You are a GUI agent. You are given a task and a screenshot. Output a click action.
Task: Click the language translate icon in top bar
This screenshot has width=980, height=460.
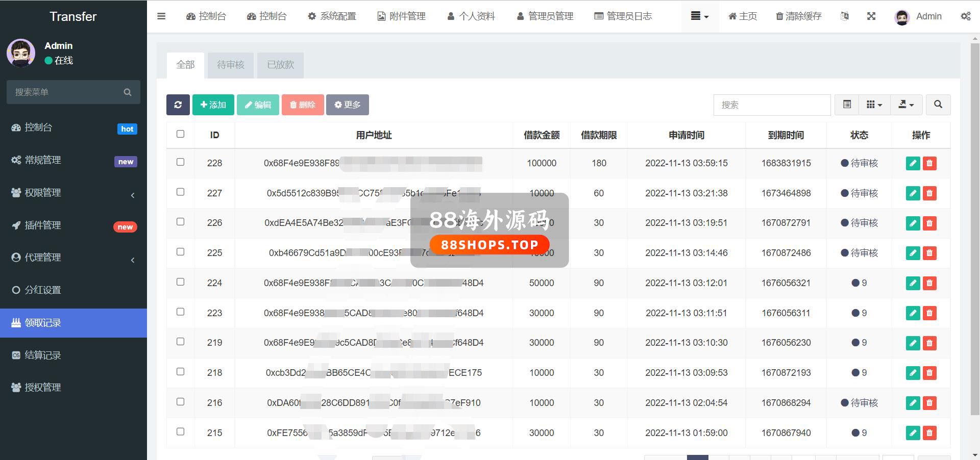(845, 16)
